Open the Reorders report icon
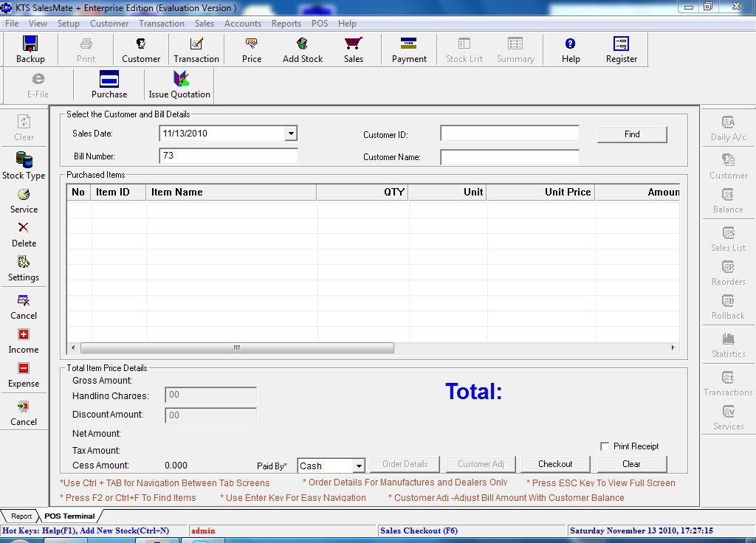The image size is (756, 543). [728, 273]
